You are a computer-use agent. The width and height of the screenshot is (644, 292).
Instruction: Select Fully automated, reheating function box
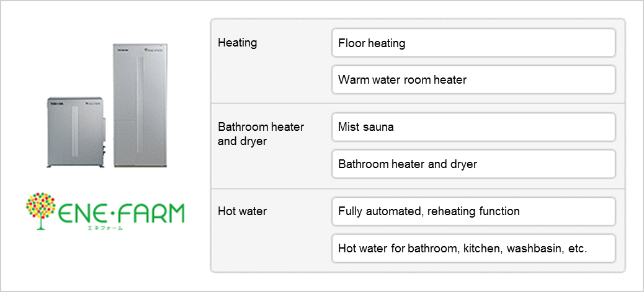473,211
